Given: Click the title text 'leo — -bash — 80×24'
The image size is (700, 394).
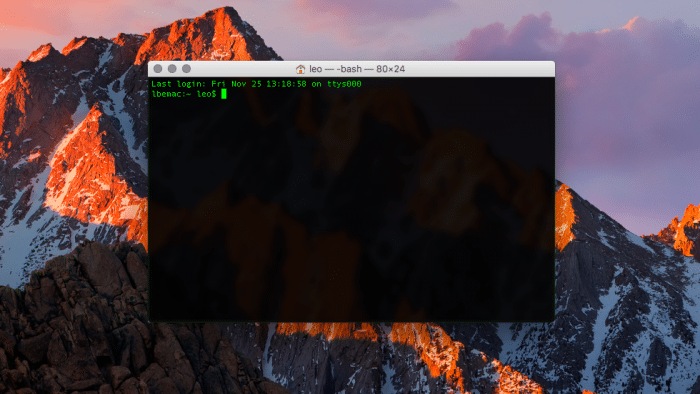Looking at the screenshot, I should pyautogui.click(x=357, y=69).
